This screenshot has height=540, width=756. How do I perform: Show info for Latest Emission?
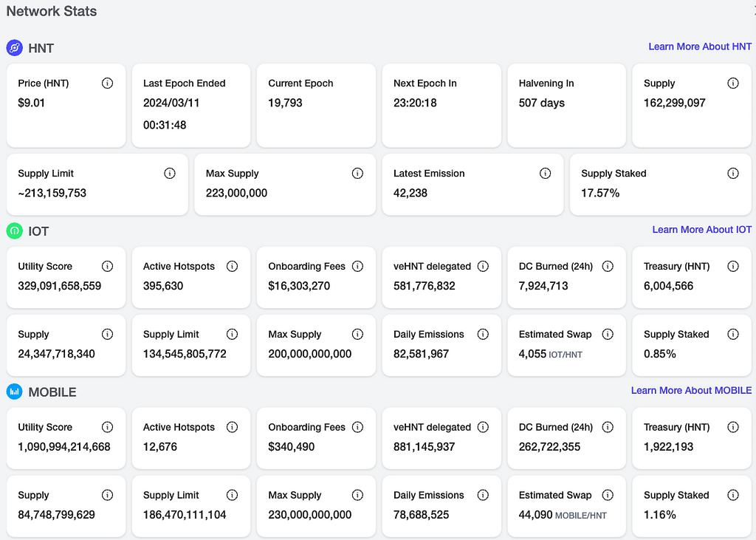click(545, 174)
